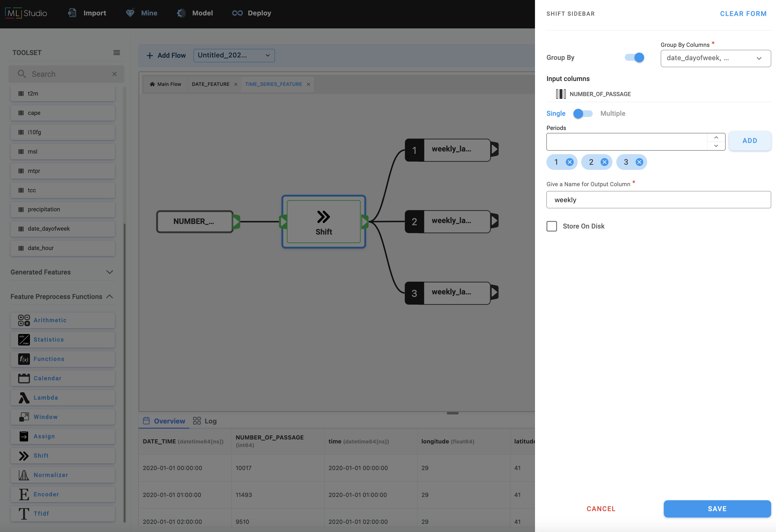776x532 pixels.
Task: Remove period chip 3 with its X
Action: (639, 162)
